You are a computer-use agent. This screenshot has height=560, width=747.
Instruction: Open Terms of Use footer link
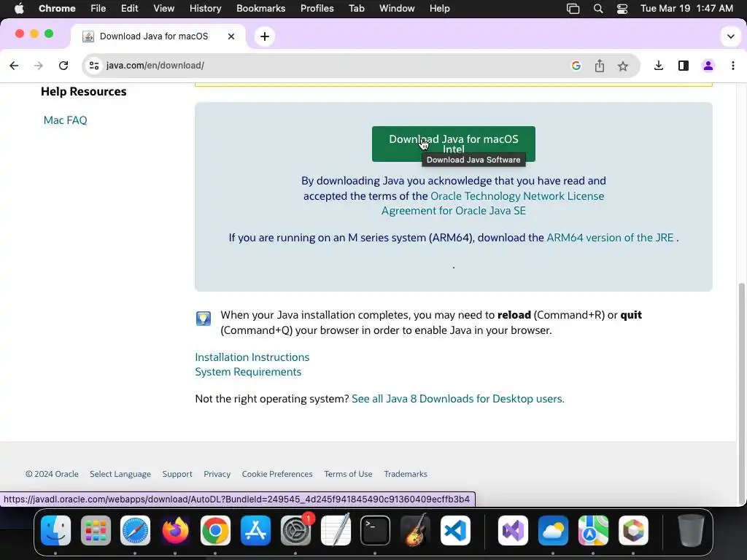tap(348, 474)
